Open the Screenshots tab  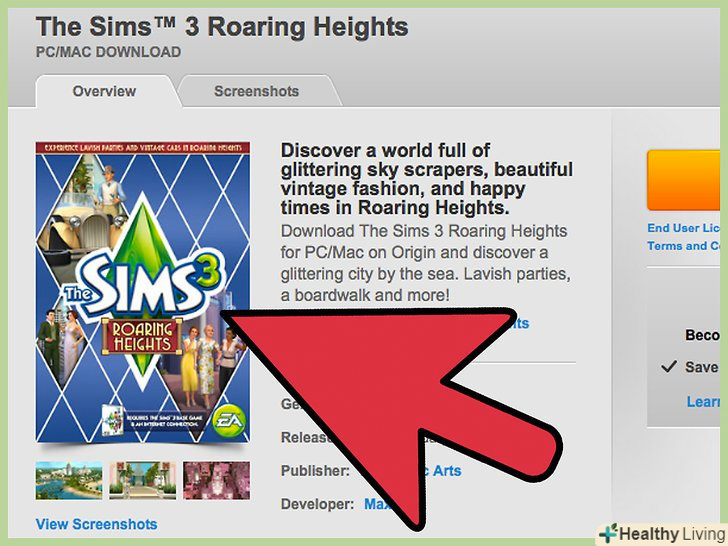[x=257, y=91]
